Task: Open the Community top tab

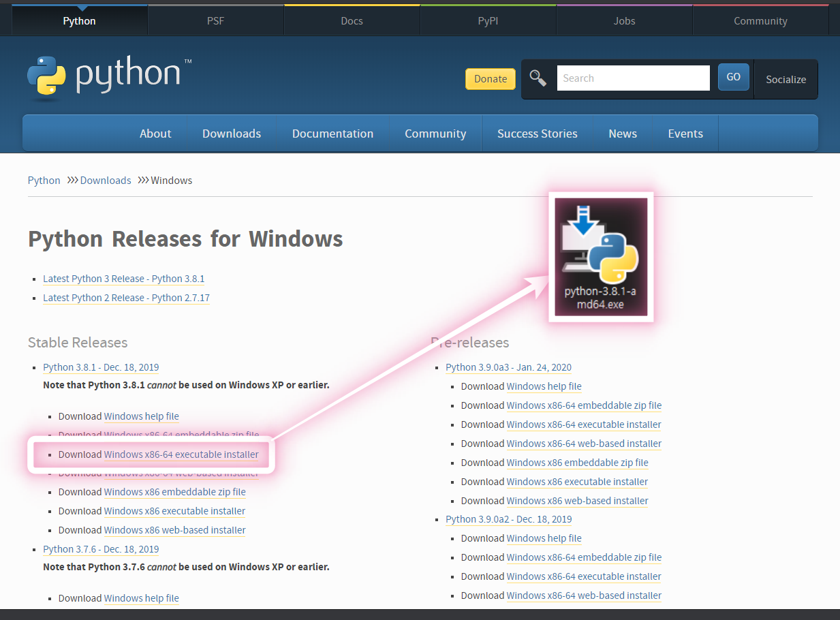Action: 761,21
